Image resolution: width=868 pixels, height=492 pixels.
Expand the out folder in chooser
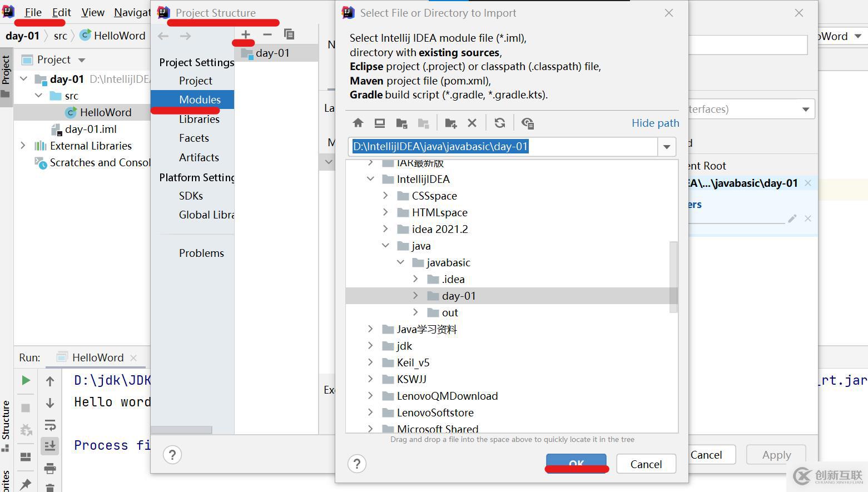coord(415,312)
